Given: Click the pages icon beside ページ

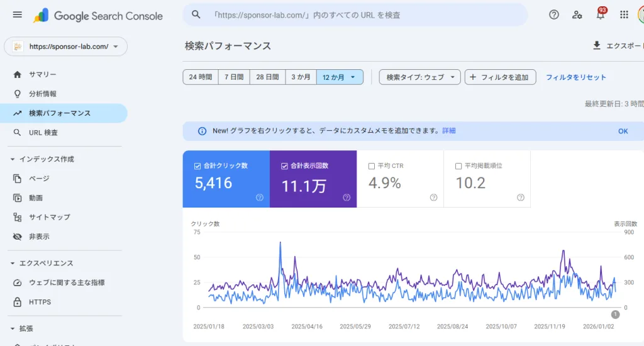Looking at the screenshot, I should (17, 178).
